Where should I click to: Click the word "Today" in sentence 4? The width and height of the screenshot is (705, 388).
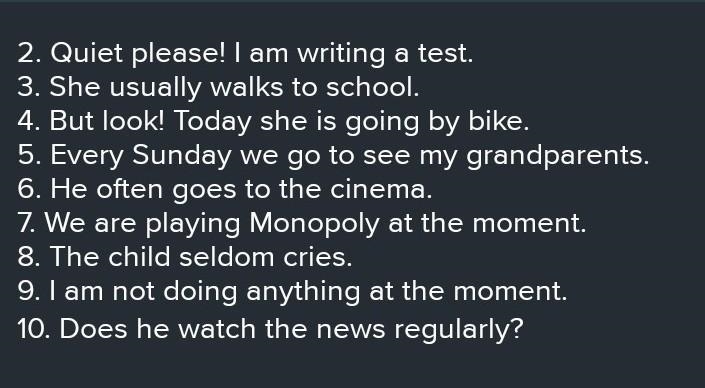[213, 122]
